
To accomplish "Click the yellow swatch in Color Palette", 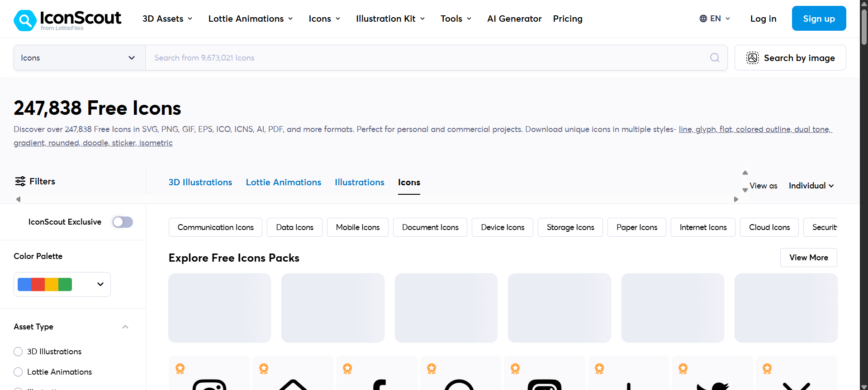I will pyautogui.click(x=52, y=284).
